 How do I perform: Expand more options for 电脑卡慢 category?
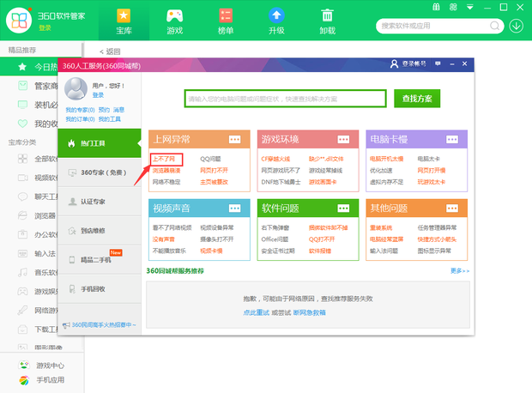tap(453, 139)
